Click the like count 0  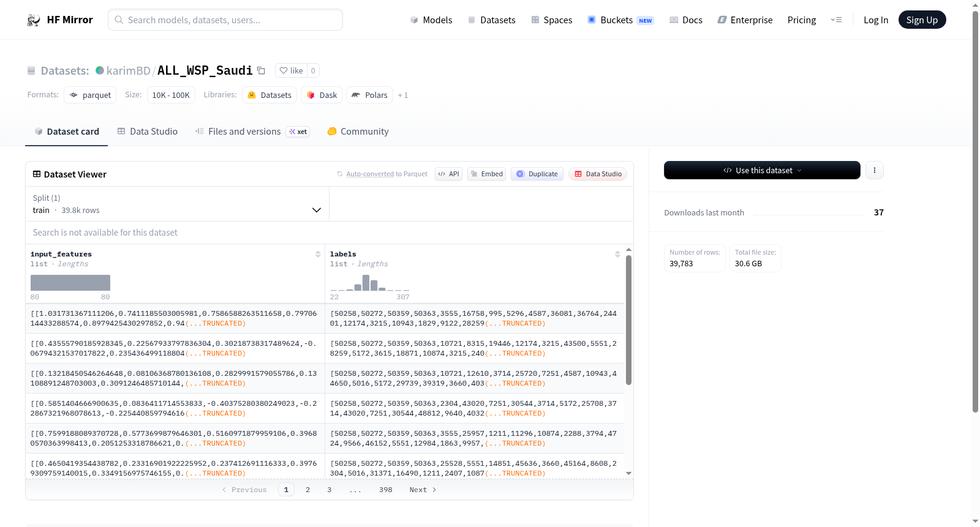(x=313, y=70)
